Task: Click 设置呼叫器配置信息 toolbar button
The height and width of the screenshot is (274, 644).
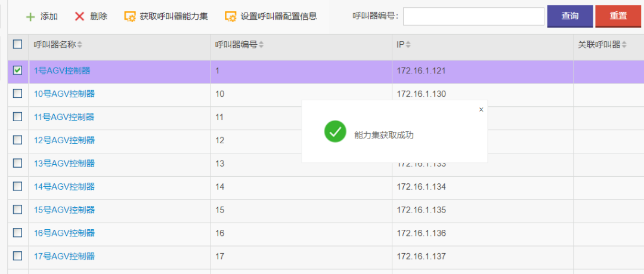Action: 271,17
